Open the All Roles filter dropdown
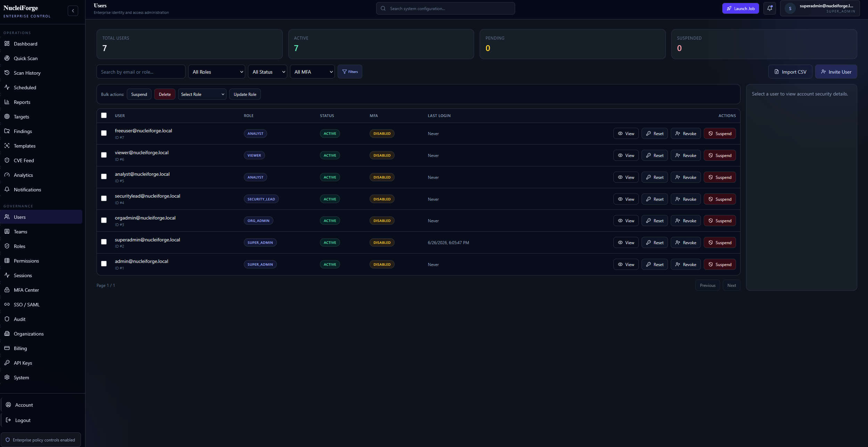This screenshot has height=447, width=868. point(217,72)
